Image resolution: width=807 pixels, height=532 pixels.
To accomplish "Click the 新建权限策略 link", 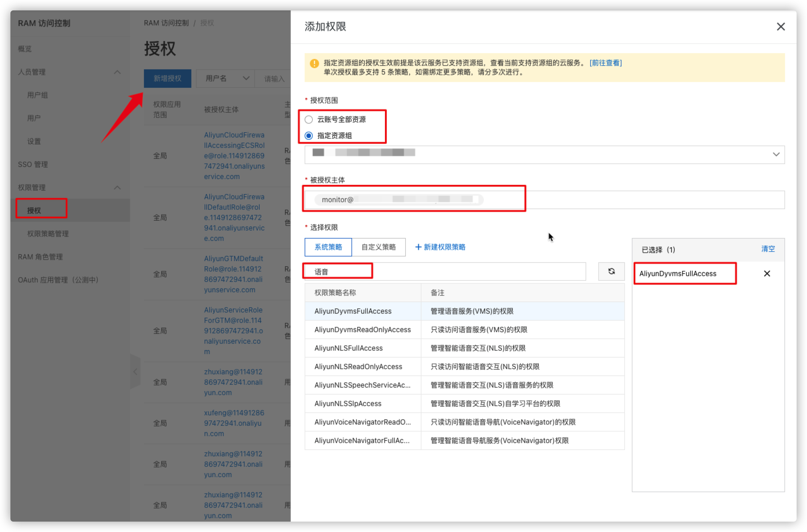I will pyautogui.click(x=444, y=247).
